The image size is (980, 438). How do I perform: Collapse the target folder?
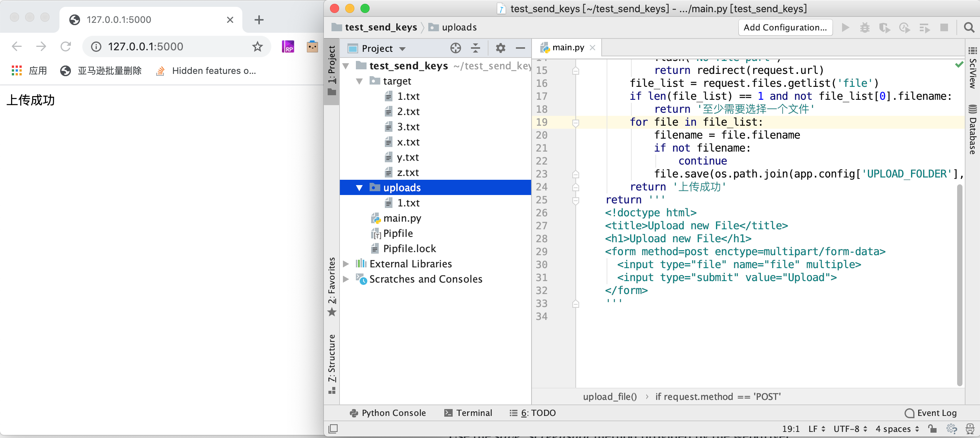(x=359, y=81)
